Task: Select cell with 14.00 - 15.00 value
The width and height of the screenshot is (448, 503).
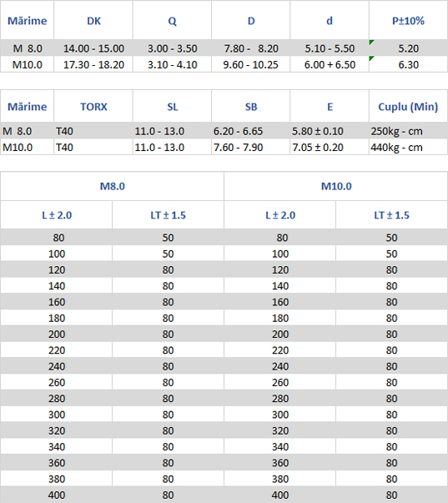Action: pyautogui.click(x=93, y=48)
